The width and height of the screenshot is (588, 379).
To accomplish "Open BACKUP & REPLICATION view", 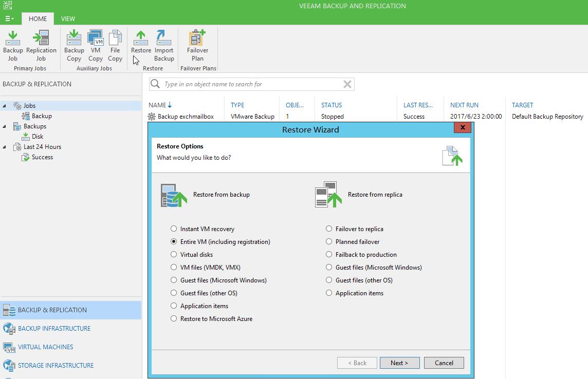I will point(52,310).
